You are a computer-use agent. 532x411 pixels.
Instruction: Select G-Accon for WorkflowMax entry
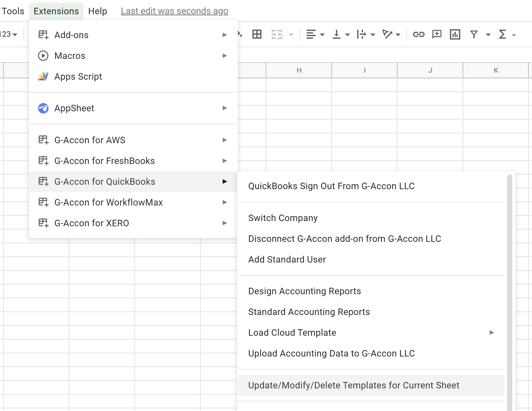pyautogui.click(x=133, y=202)
